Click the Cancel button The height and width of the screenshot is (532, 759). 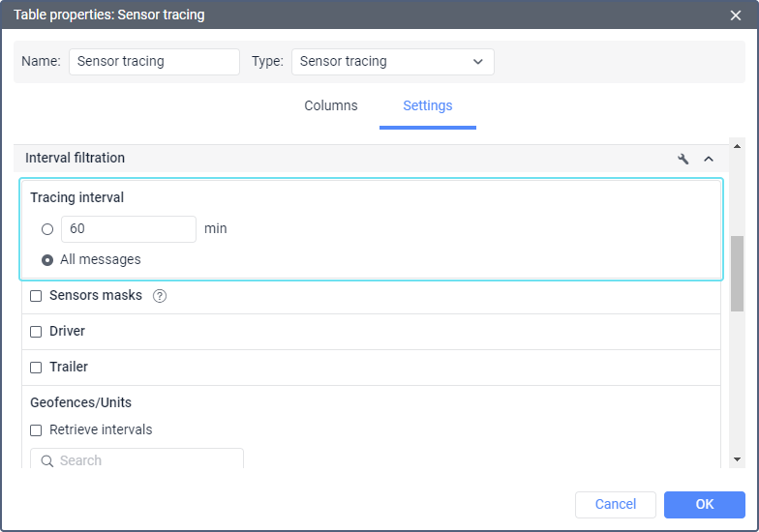pyautogui.click(x=616, y=504)
